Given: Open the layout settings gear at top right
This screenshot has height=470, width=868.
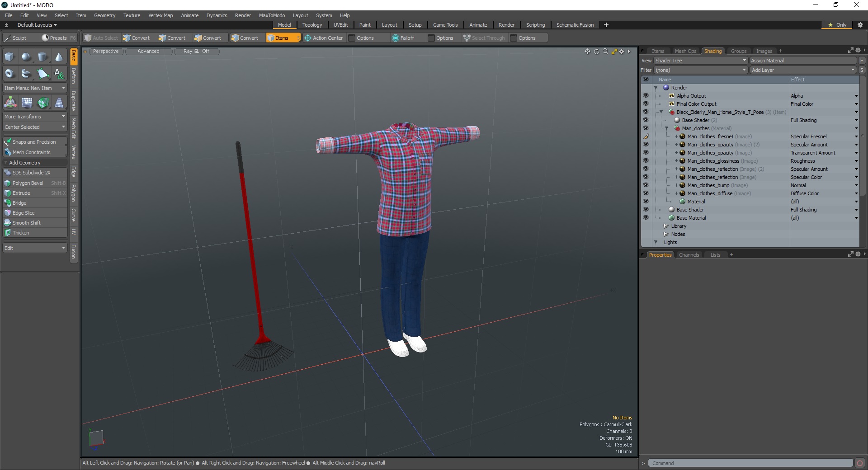Looking at the screenshot, I should pos(860,25).
